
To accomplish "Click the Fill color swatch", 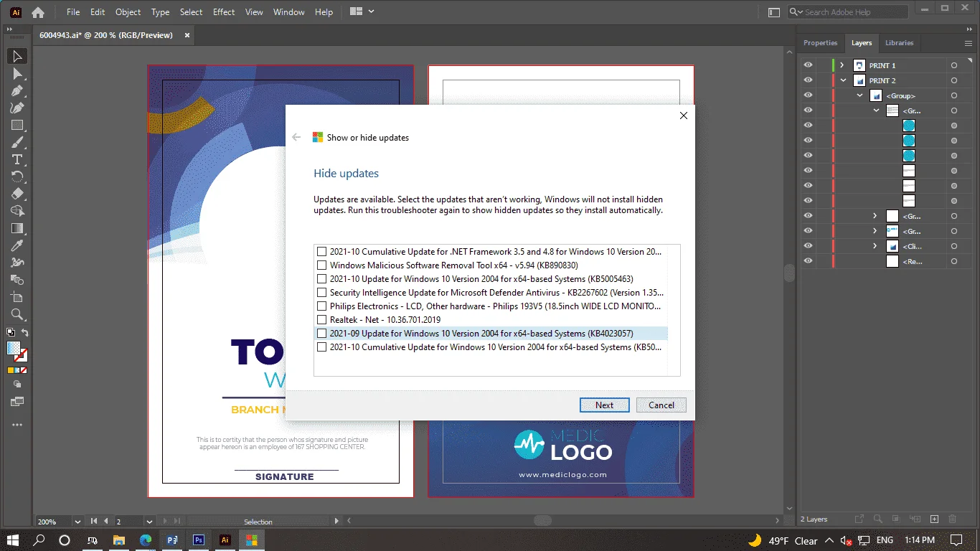I will point(14,349).
